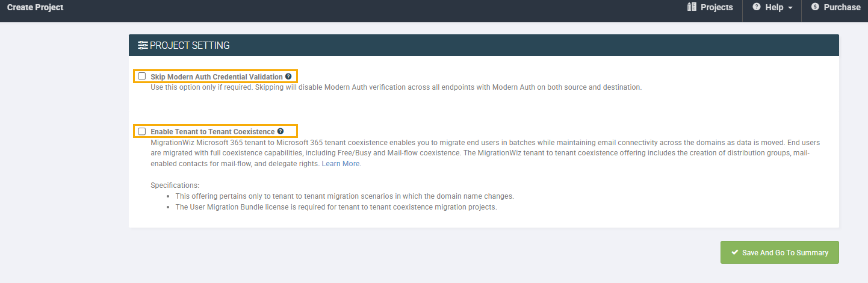
Task: Click the Enable Tenant to Tenant Coexistence label
Action: (212, 132)
